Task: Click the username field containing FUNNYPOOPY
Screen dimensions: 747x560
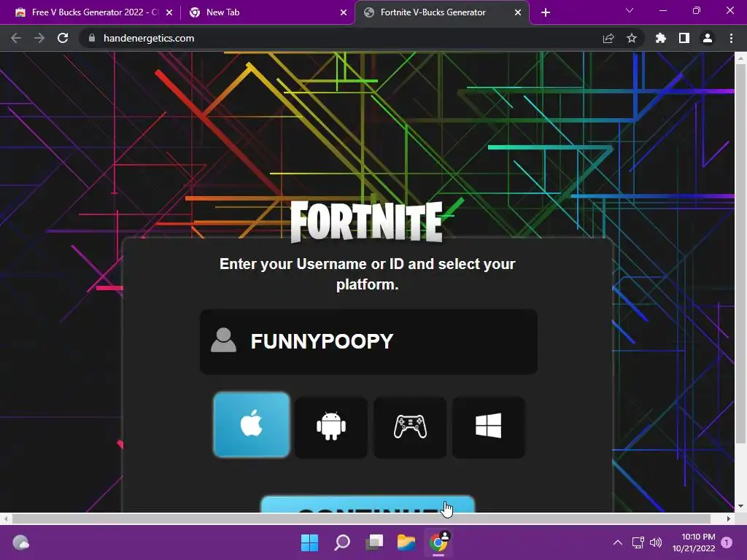Action: coord(368,341)
